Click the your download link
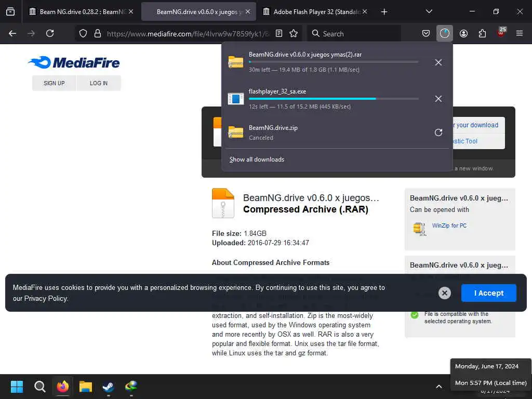The image size is (532, 399). pyautogui.click(x=477, y=125)
